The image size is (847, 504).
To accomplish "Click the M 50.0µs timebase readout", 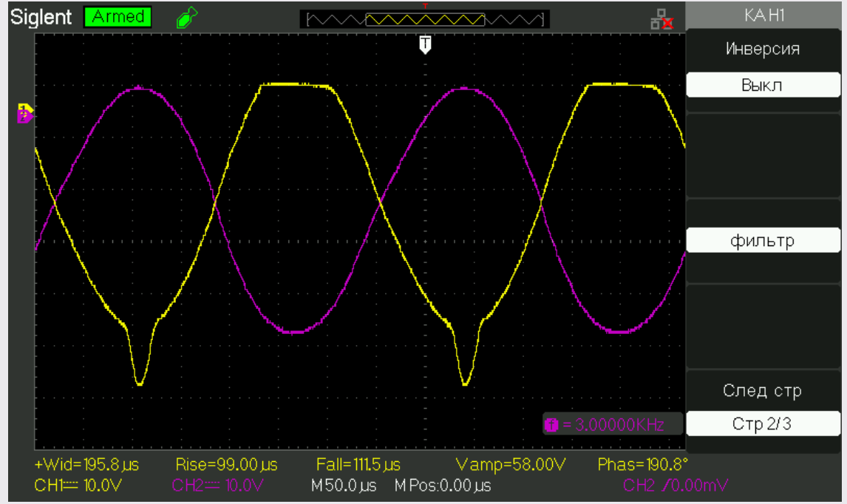I will pos(344,486).
